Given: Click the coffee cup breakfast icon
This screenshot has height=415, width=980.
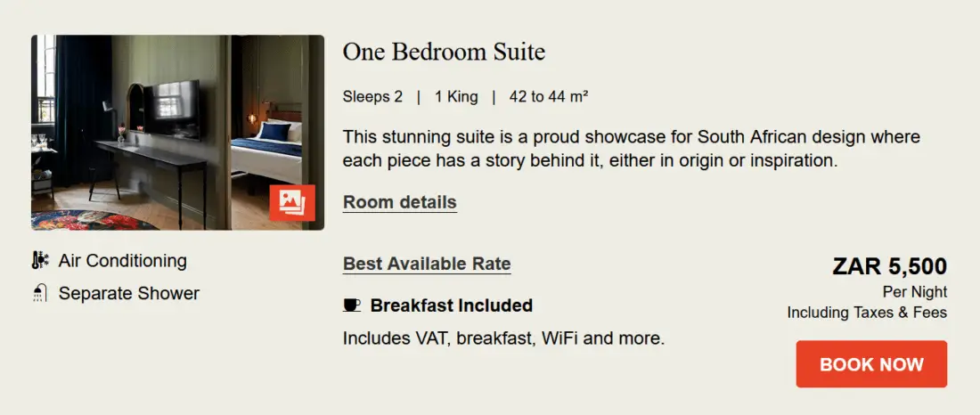Looking at the screenshot, I should pyautogui.click(x=352, y=305).
